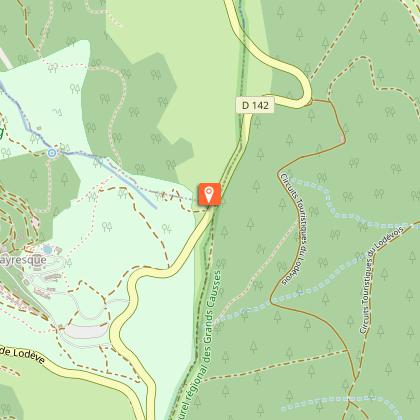The width and height of the screenshot is (420, 420).
Task: Click the partial green letter at left edge
Action: click(1, 133)
